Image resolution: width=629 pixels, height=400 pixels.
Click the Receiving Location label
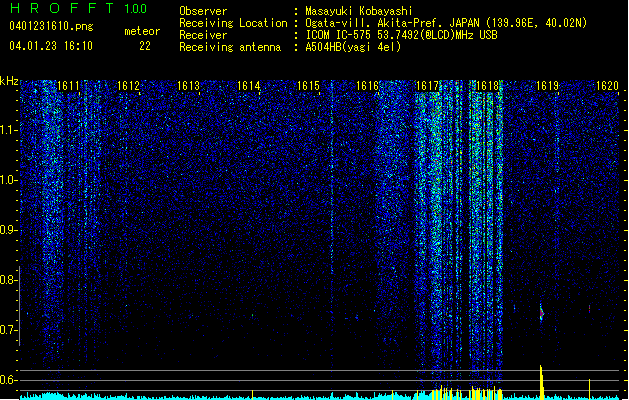(233, 23)
